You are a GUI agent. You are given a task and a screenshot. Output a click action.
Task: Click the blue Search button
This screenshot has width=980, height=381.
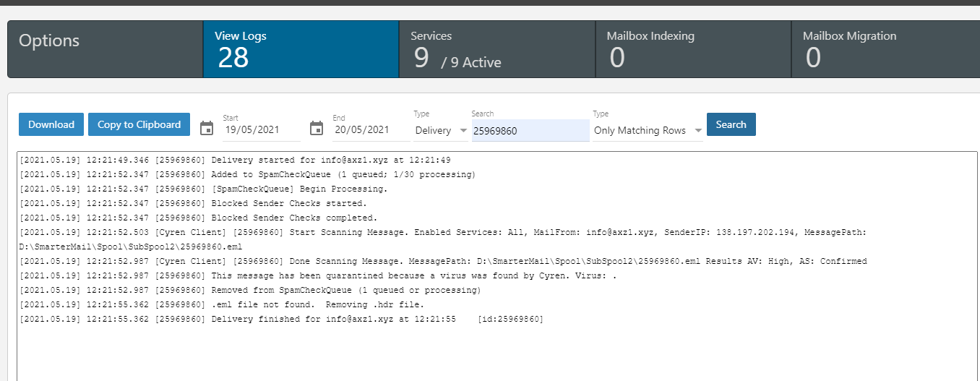click(731, 124)
